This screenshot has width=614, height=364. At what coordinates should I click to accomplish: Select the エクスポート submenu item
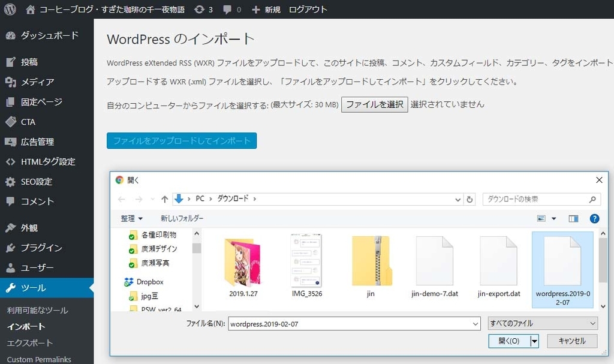[30, 343]
